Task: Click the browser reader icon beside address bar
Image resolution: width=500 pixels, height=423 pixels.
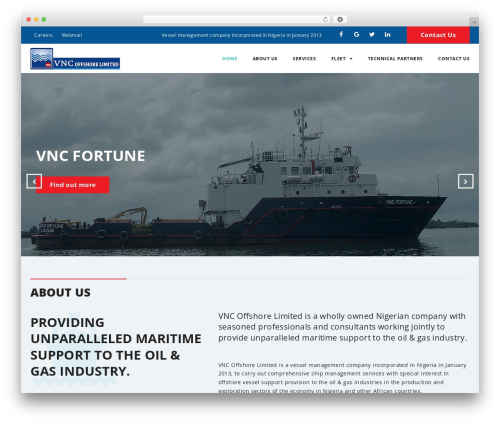Action: [x=340, y=19]
